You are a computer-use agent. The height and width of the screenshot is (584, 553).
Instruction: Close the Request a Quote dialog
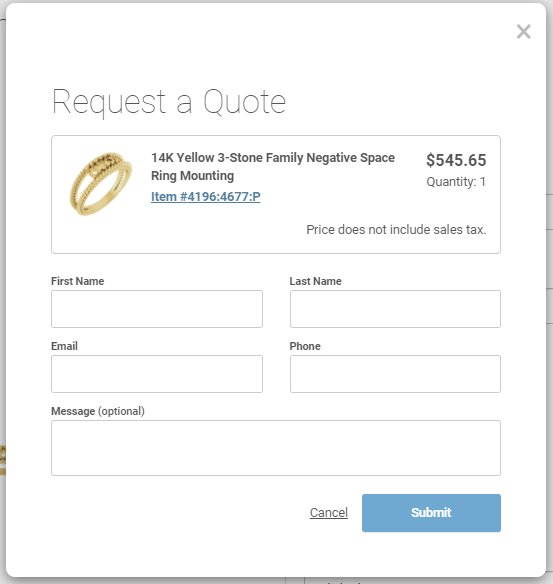(x=524, y=32)
